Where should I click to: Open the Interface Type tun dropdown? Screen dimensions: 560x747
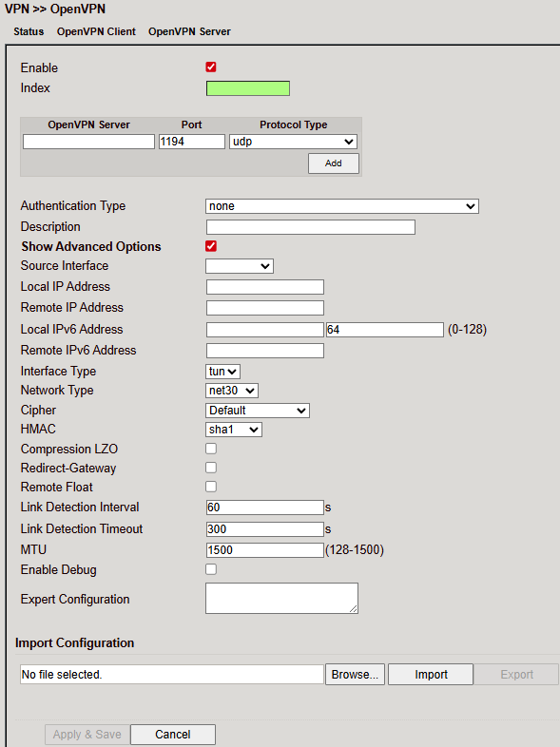(x=222, y=372)
